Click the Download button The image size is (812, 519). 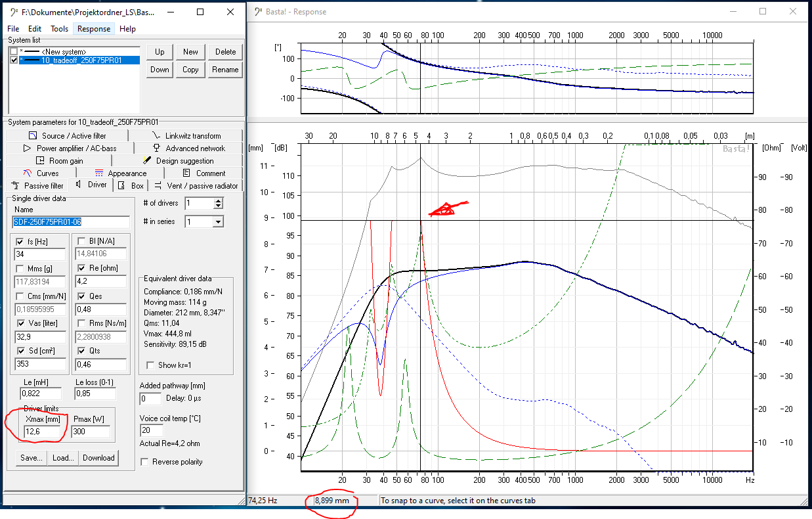pyautogui.click(x=98, y=458)
